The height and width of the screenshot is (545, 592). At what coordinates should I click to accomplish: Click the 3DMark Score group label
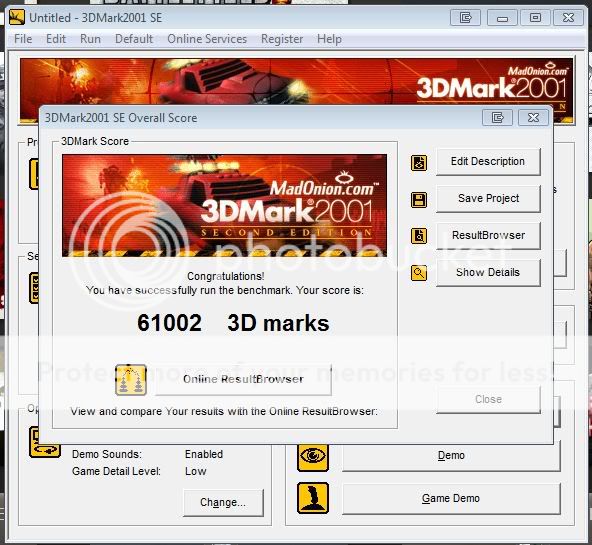(95, 141)
